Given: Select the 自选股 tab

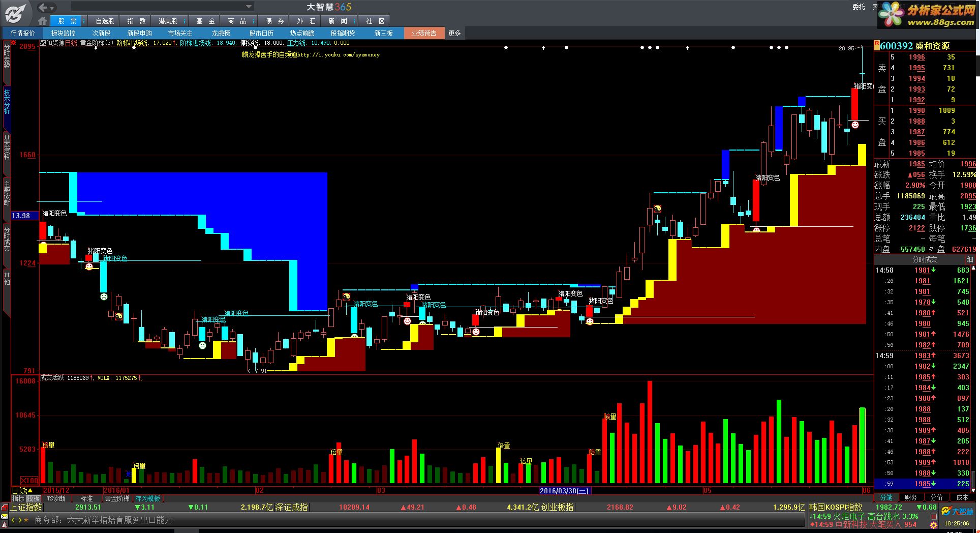Looking at the screenshot, I should (x=105, y=21).
